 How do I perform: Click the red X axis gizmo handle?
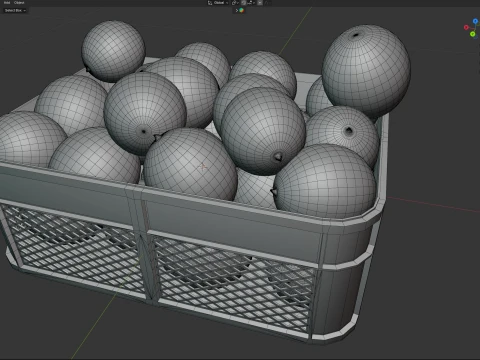point(466,27)
